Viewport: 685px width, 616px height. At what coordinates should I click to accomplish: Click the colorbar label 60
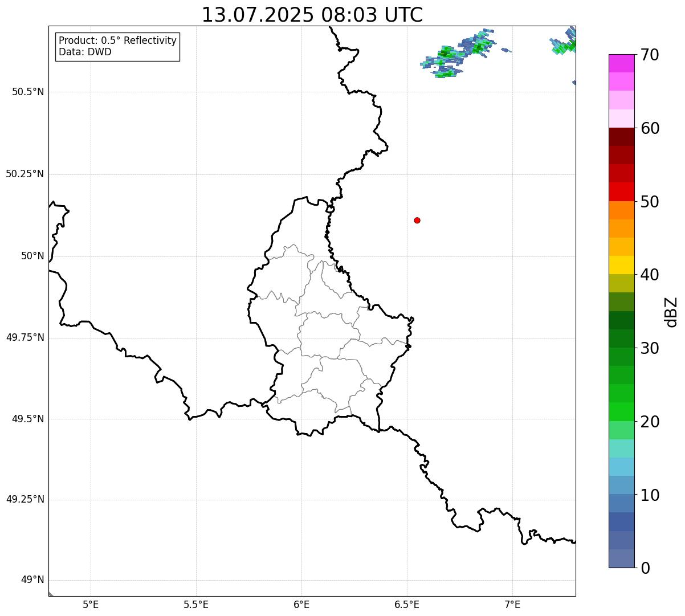point(650,128)
